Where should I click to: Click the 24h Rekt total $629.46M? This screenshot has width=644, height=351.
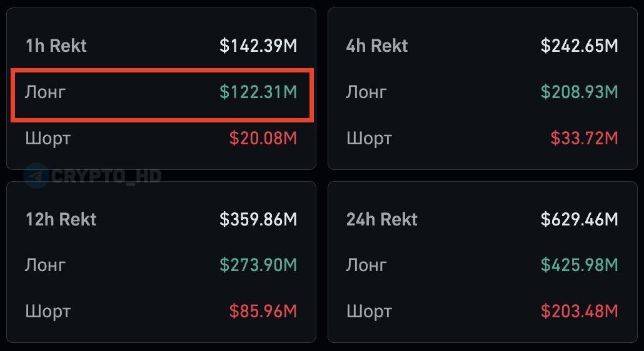click(579, 219)
